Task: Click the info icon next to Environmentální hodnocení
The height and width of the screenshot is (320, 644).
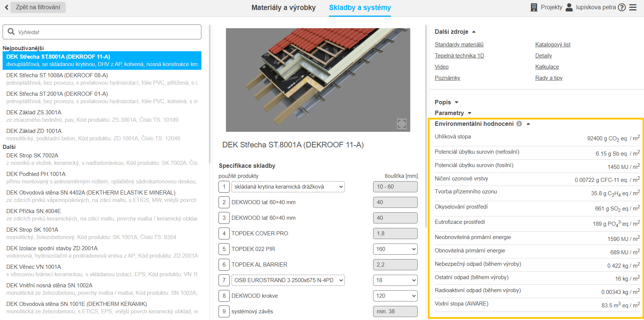Action: coord(519,124)
